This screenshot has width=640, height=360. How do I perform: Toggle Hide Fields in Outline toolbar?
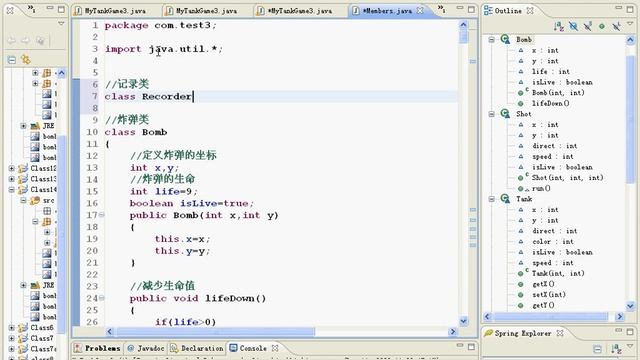[x=573, y=27]
